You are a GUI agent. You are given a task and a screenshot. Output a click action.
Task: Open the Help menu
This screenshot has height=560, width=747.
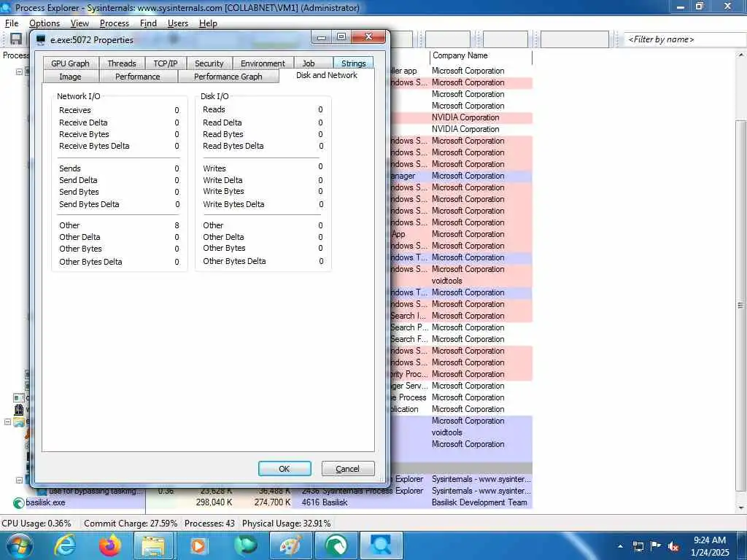[x=208, y=23]
